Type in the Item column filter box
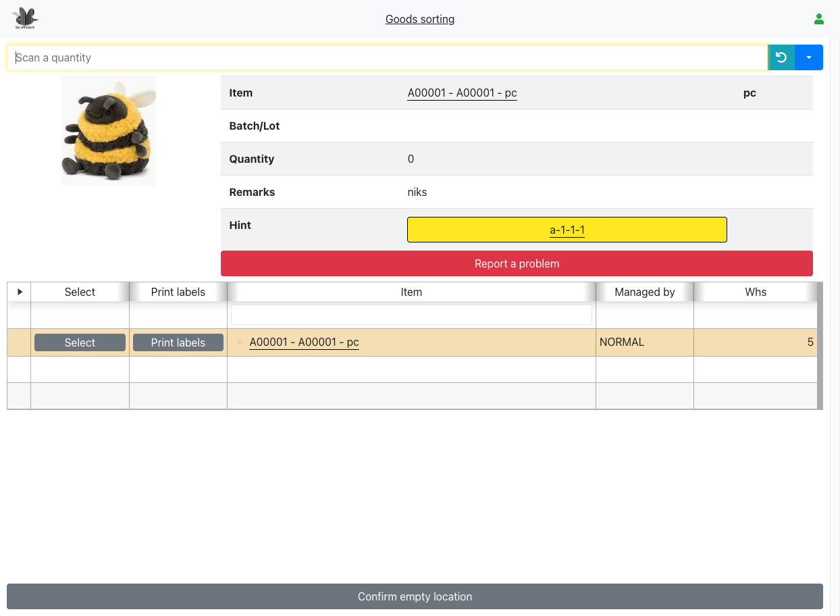Image resolution: width=840 pixels, height=616 pixels. pos(411,315)
